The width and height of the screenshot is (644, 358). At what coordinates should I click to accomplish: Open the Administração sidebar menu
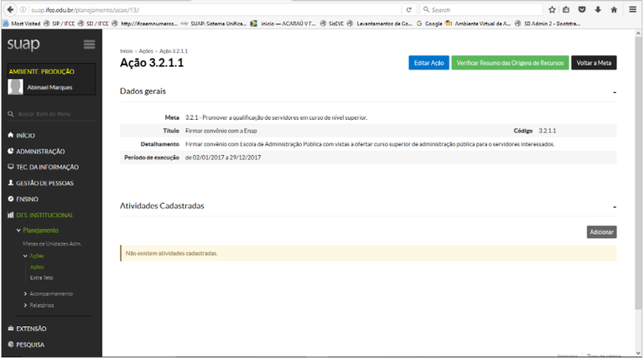[39, 151]
